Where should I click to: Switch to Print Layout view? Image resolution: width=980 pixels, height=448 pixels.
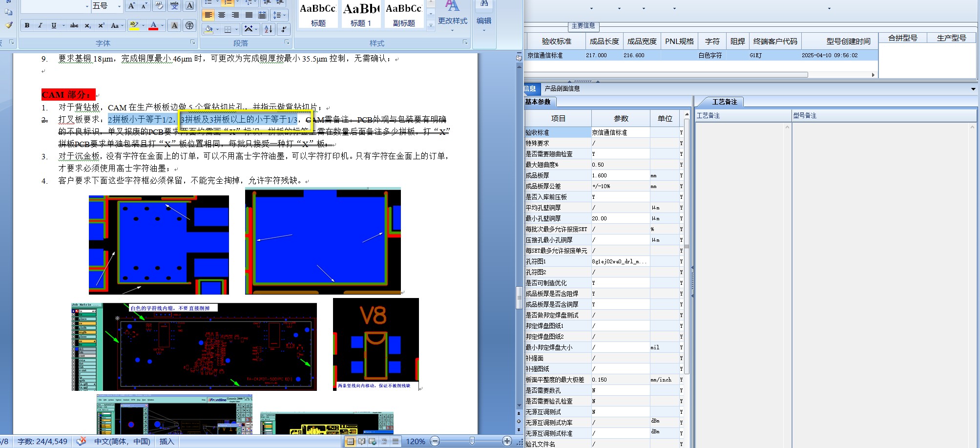(x=350, y=441)
